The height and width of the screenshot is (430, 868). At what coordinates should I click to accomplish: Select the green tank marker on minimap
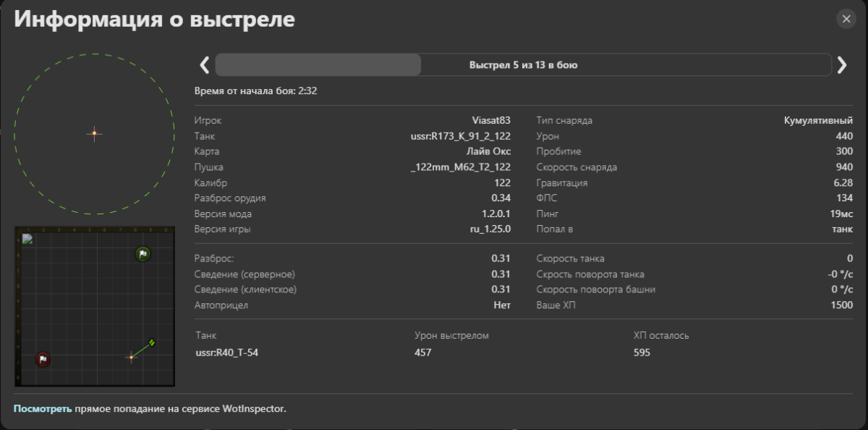pyautogui.click(x=152, y=342)
